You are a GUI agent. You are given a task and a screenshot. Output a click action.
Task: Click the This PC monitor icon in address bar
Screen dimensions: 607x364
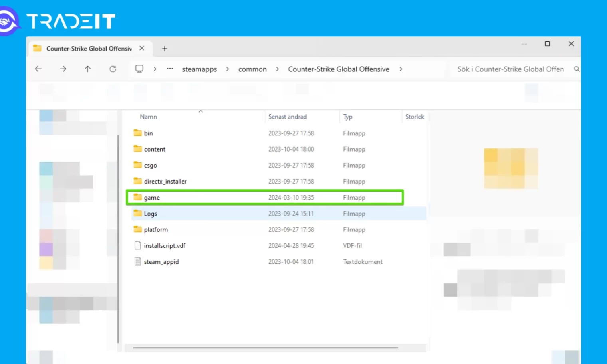[x=139, y=69]
